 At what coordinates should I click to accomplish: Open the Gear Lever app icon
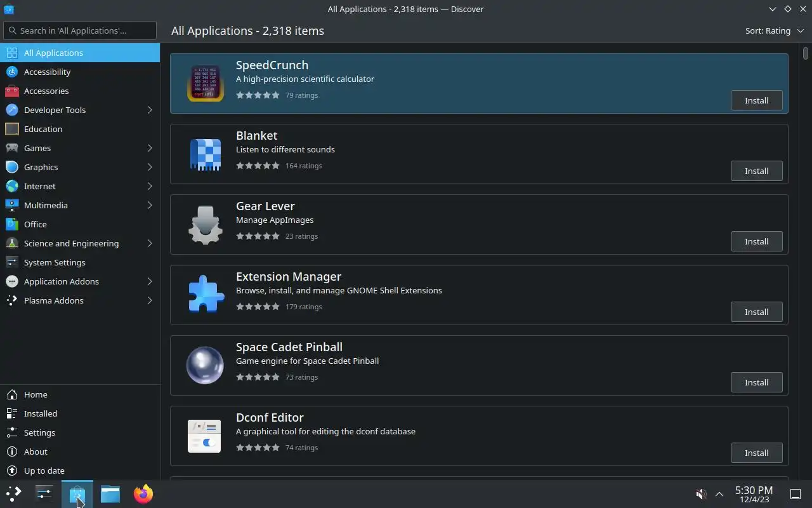coord(205,225)
